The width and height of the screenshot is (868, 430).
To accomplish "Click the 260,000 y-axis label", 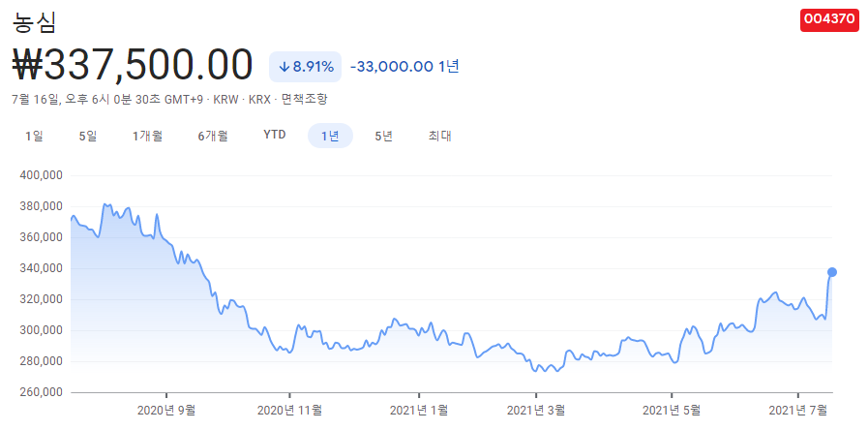I will (42, 393).
